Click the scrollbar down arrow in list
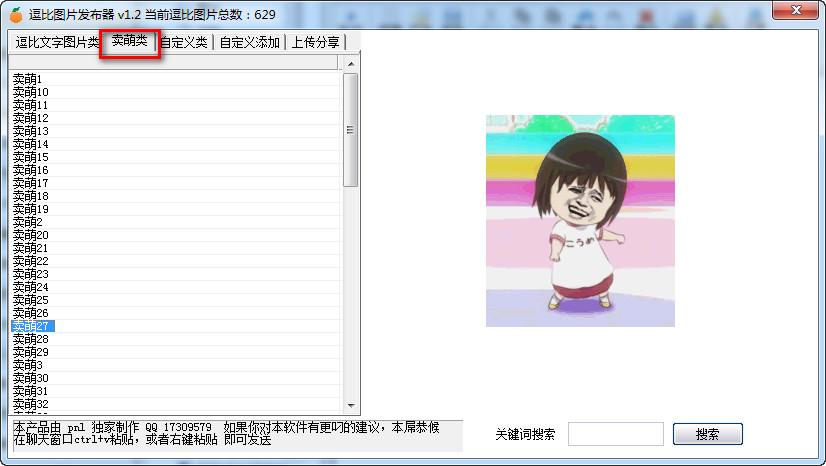The height and width of the screenshot is (466, 826). (x=351, y=405)
